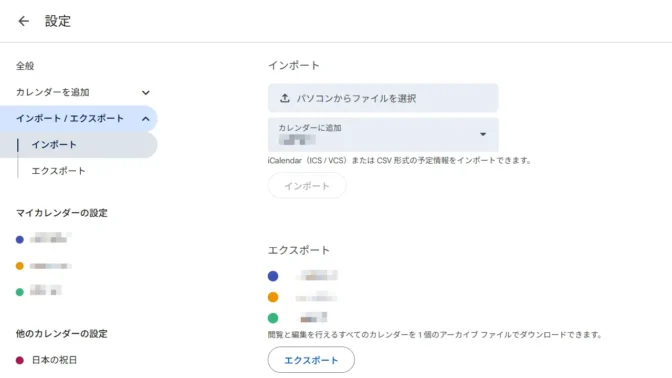Screen dimensions: 672x378
Task: Select the エクスポート sub-item in sidebar
Action: pyautogui.click(x=58, y=171)
